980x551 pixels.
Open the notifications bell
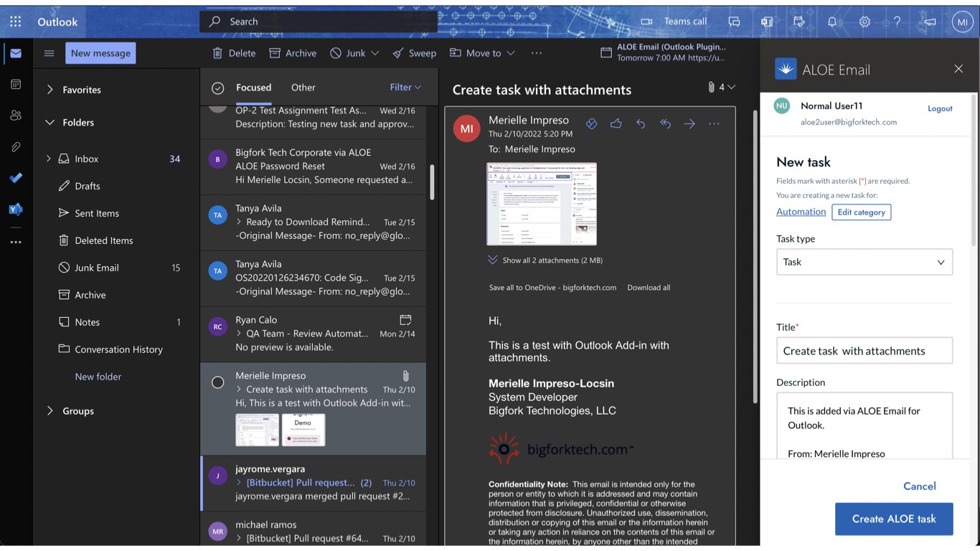coord(832,22)
